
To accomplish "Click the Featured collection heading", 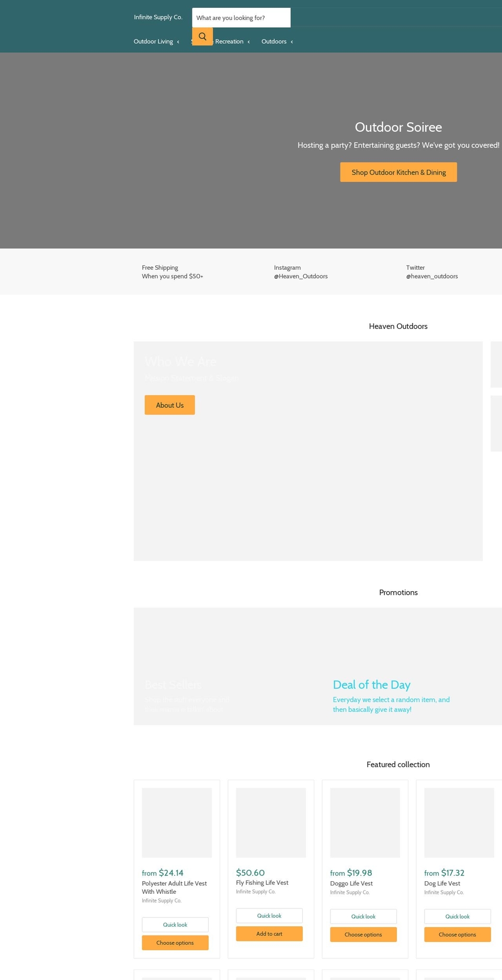I will click(x=398, y=765).
